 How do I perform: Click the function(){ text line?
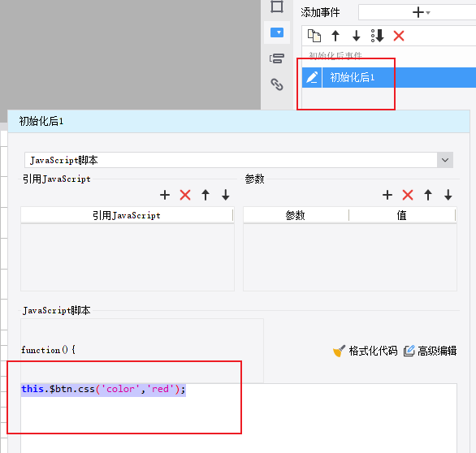click(x=48, y=350)
